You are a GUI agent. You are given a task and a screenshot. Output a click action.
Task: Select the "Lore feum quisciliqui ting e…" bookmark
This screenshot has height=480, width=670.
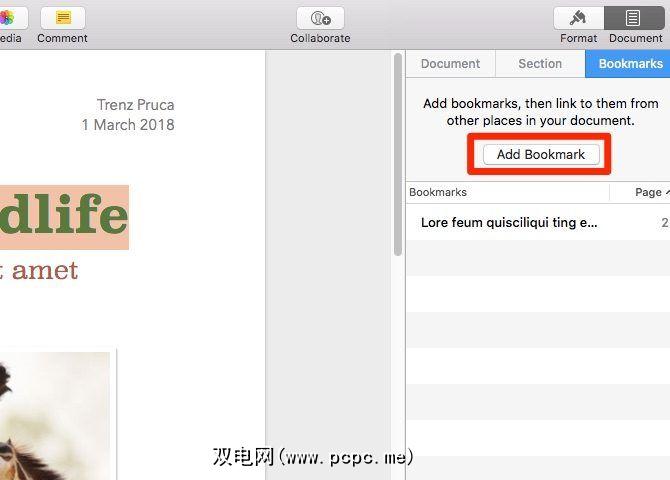(x=538, y=222)
